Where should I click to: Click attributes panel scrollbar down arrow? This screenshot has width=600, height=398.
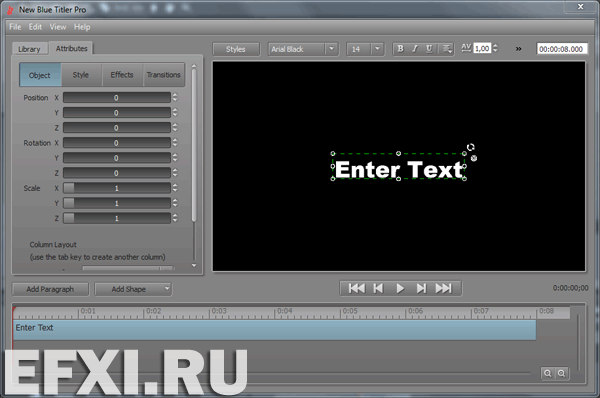(194, 265)
